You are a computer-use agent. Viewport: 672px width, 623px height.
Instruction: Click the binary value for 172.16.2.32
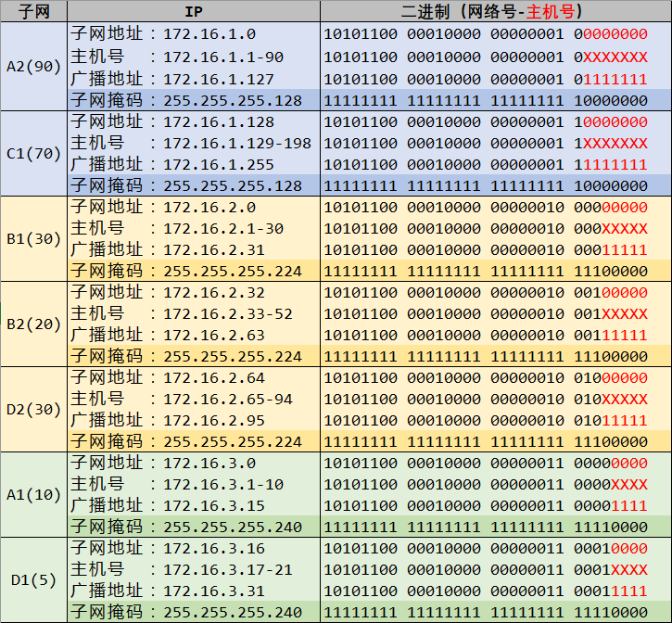[486, 293]
